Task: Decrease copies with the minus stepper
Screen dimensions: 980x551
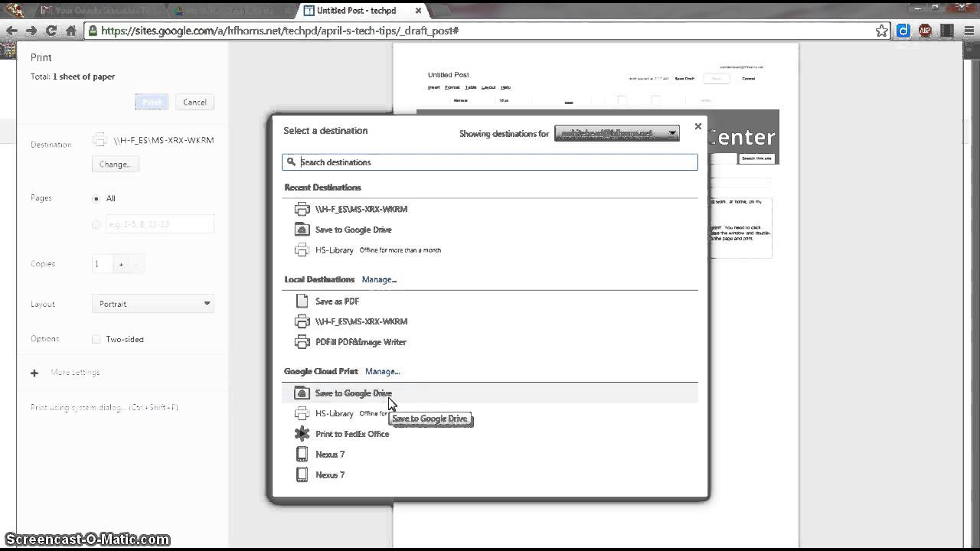Action: [x=136, y=264]
